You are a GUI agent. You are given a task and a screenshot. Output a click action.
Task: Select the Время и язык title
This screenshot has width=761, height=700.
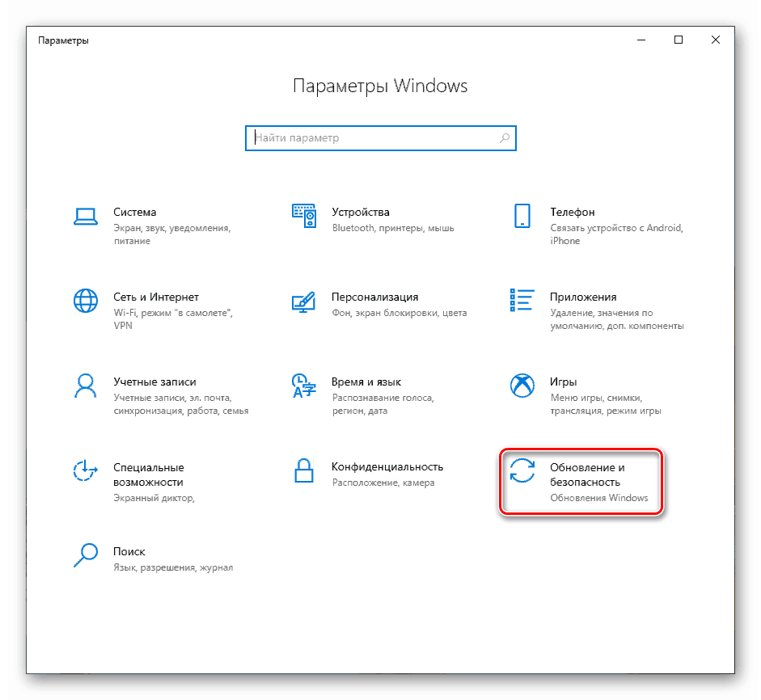tap(366, 382)
